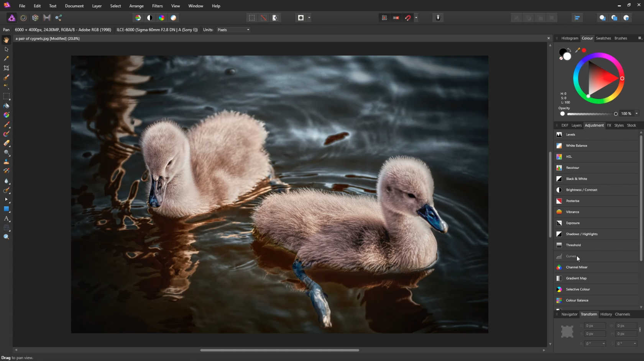Select the Crop tool in left toolbar
Viewport: 644px width, 361px height.
[x=6, y=68]
